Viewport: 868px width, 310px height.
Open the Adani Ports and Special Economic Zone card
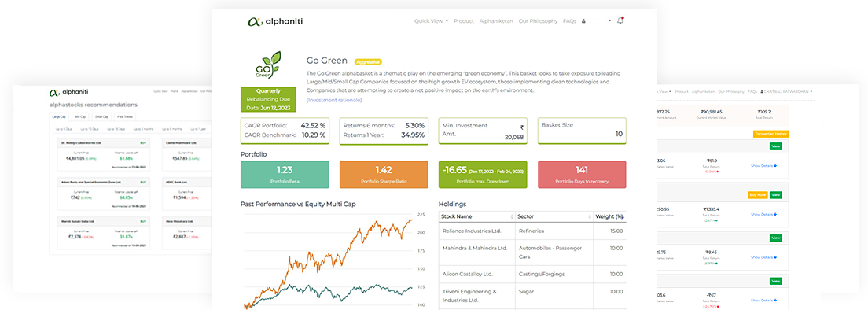click(x=104, y=194)
